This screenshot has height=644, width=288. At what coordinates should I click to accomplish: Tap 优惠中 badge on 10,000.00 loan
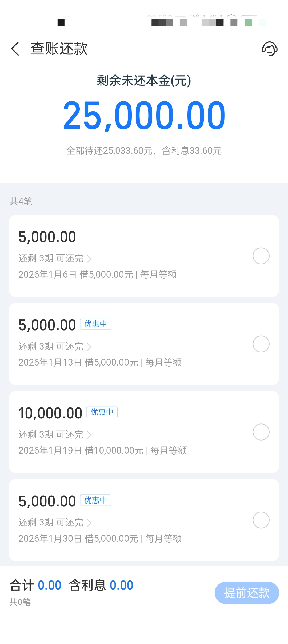click(x=102, y=412)
